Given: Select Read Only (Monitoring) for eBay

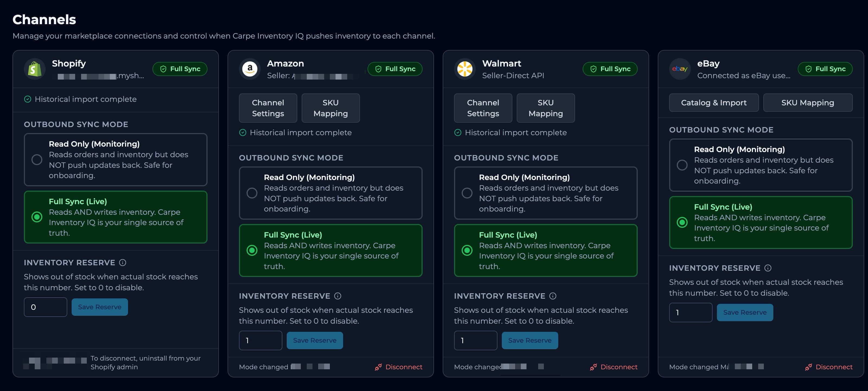Looking at the screenshot, I should [x=761, y=165].
